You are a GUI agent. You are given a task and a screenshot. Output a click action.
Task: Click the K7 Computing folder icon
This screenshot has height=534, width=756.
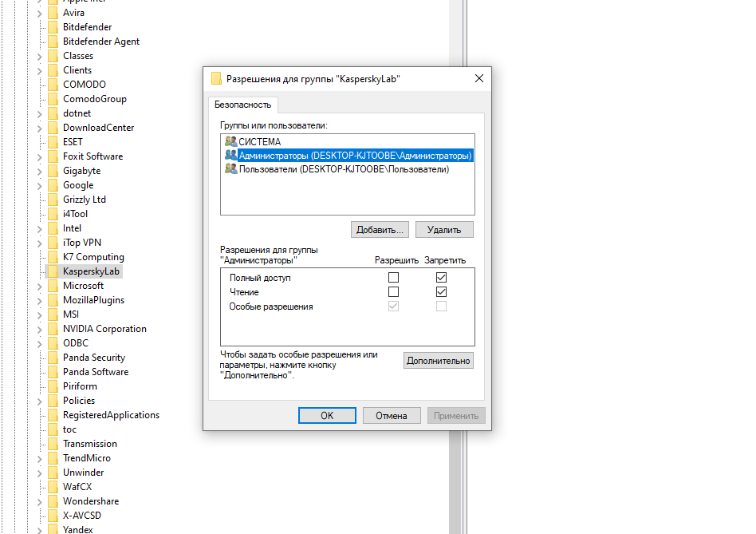pyautogui.click(x=53, y=257)
